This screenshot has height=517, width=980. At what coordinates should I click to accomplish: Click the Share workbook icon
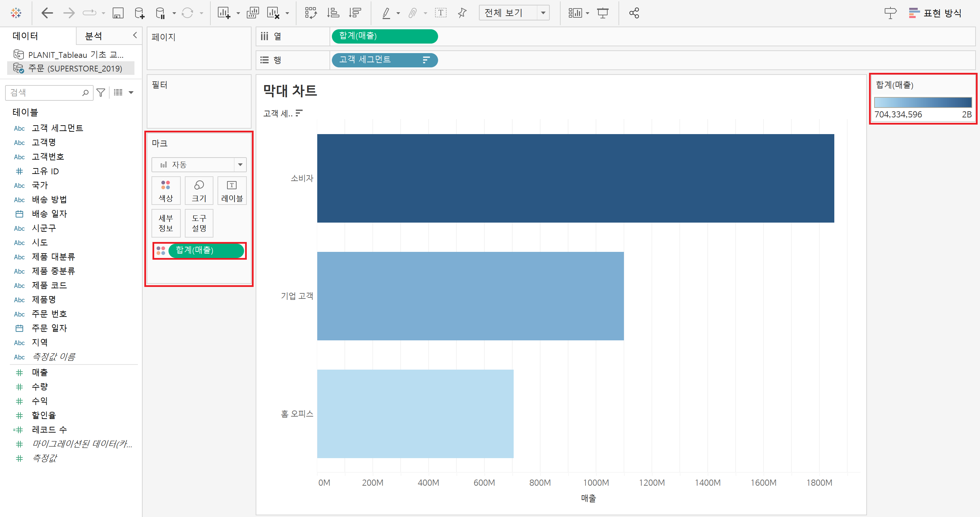(634, 13)
